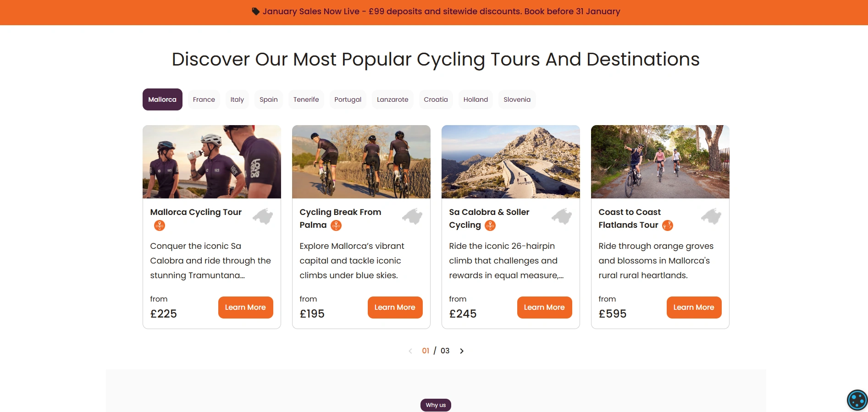This screenshot has height=412, width=868.
Task: Click the Why us badge
Action: coord(436,405)
